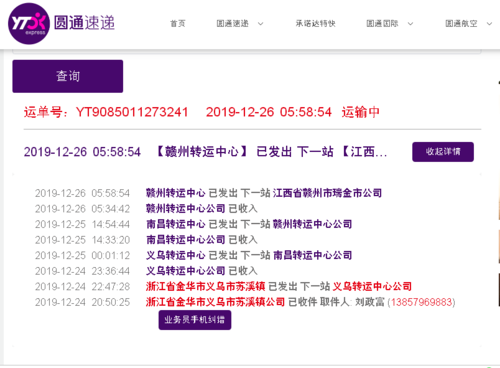
Task: Open the 圆通航空 navigation menu item
Action: click(461, 23)
